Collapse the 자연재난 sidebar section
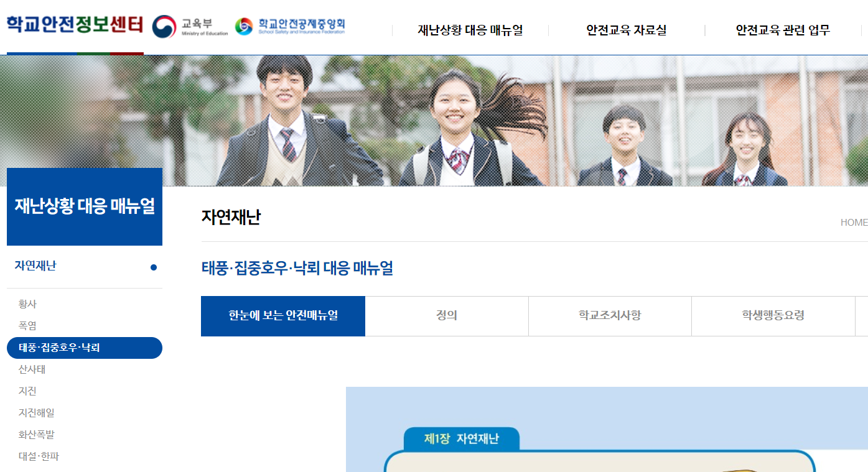The width and height of the screenshot is (868, 472). 85,266
